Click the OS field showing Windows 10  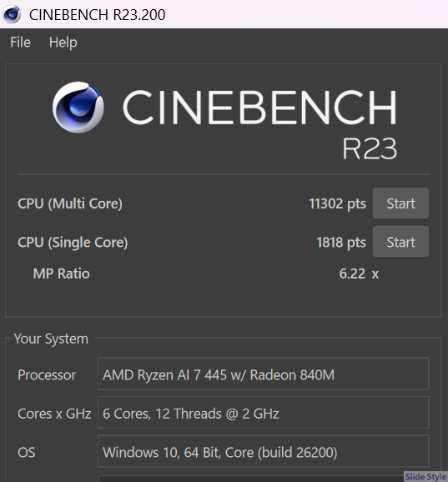click(263, 451)
